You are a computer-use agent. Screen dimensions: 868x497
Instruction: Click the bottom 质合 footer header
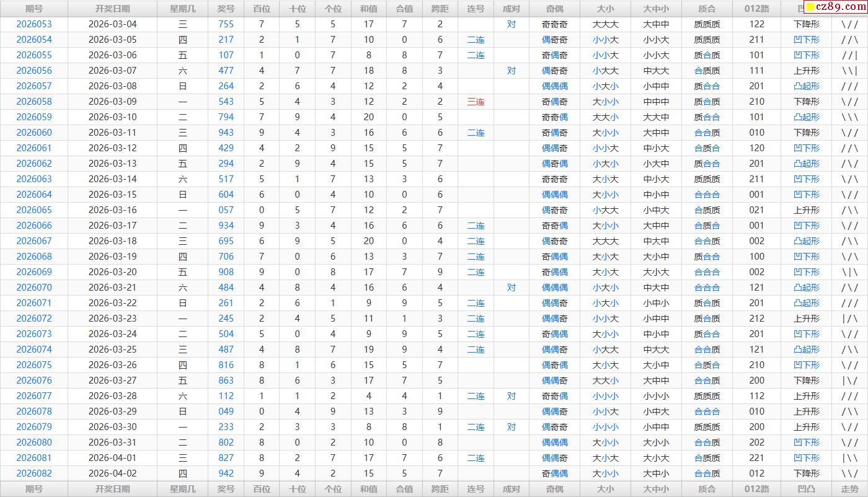click(707, 489)
